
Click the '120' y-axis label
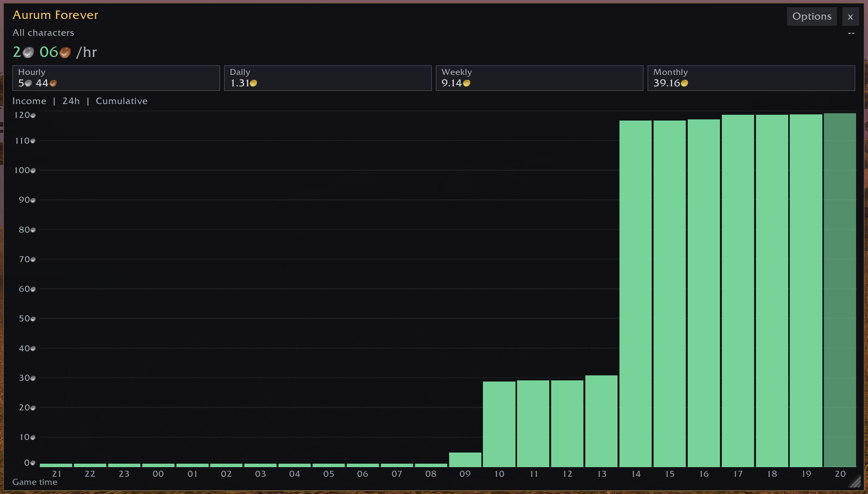click(22, 115)
